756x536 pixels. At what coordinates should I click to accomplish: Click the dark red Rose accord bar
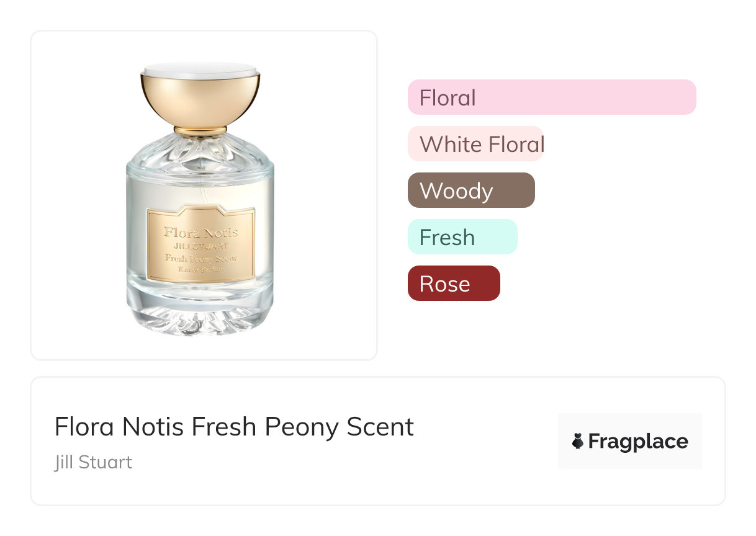click(453, 284)
